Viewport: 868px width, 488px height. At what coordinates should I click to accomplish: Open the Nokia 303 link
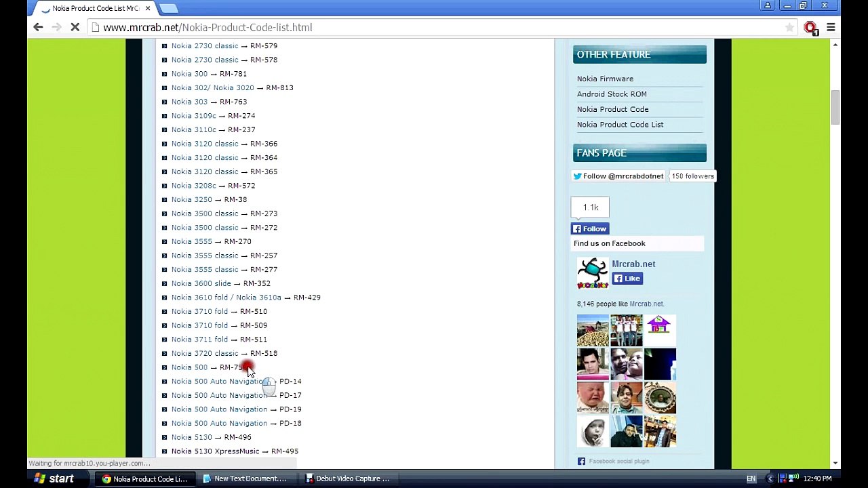[x=189, y=102]
